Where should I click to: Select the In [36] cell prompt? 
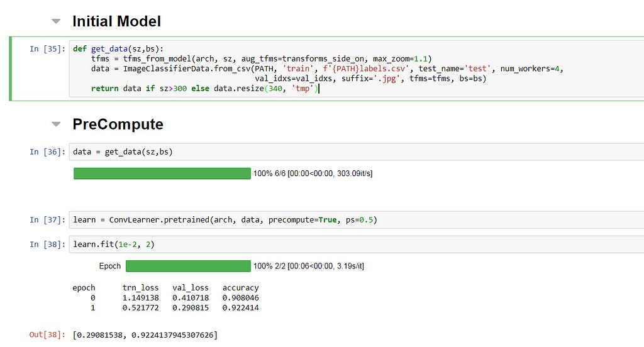coord(47,152)
